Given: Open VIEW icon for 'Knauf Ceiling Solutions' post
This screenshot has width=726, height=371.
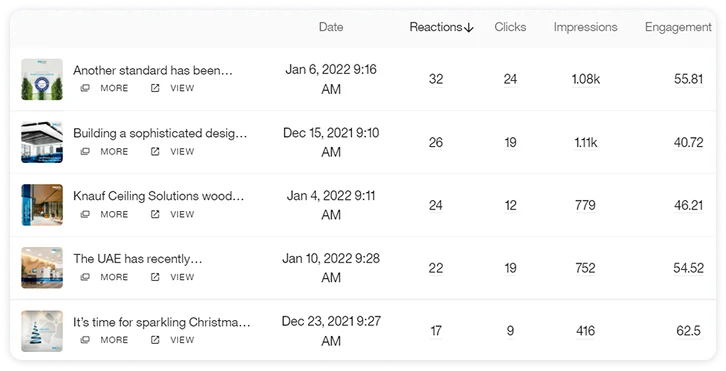Looking at the screenshot, I should pyautogui.click(x=155, y=214).
